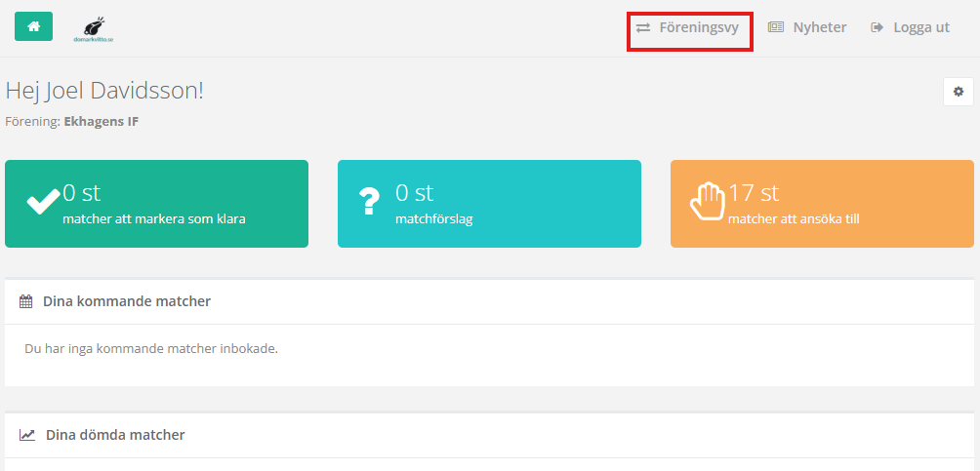Click the swap arrows icon beside Föreningsvy
Image resolution: width=980 pixels, height=471 pixels.
coord(643,27)
